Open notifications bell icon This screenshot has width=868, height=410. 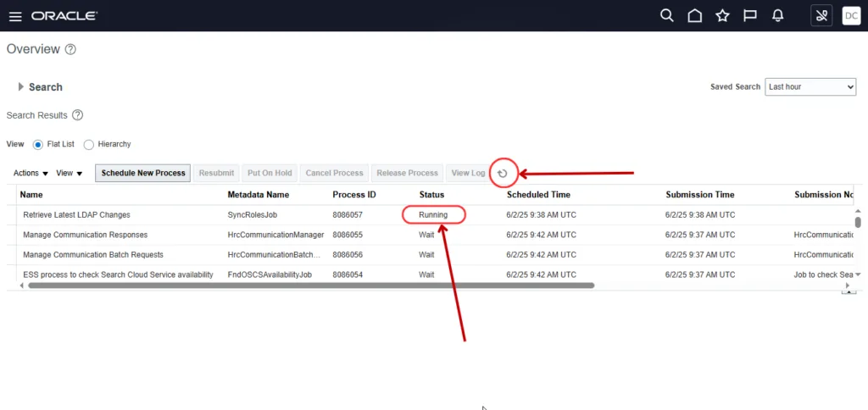pos(777,16)
